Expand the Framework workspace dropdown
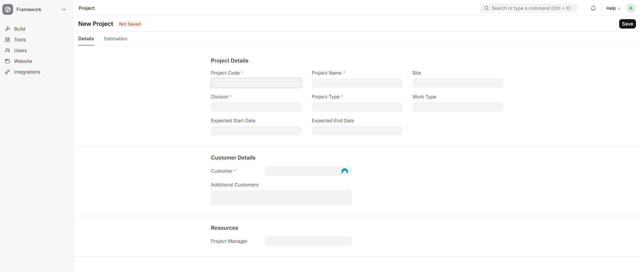 pyautogui.click(x=63, y=9)
